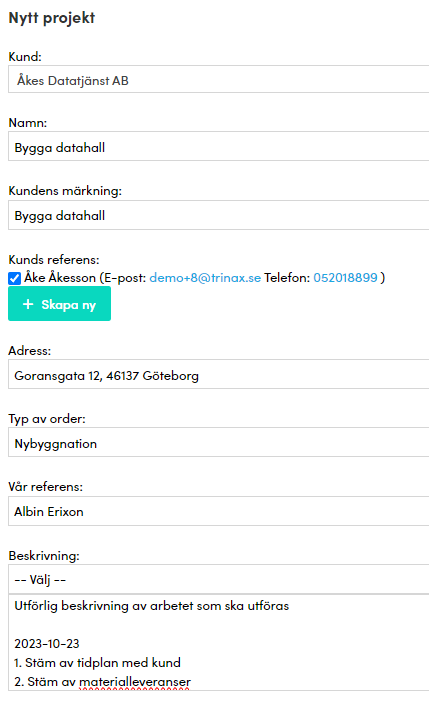Click inside the description text area
This screenshot has height=704, width=429.
[x=219, y=642]
